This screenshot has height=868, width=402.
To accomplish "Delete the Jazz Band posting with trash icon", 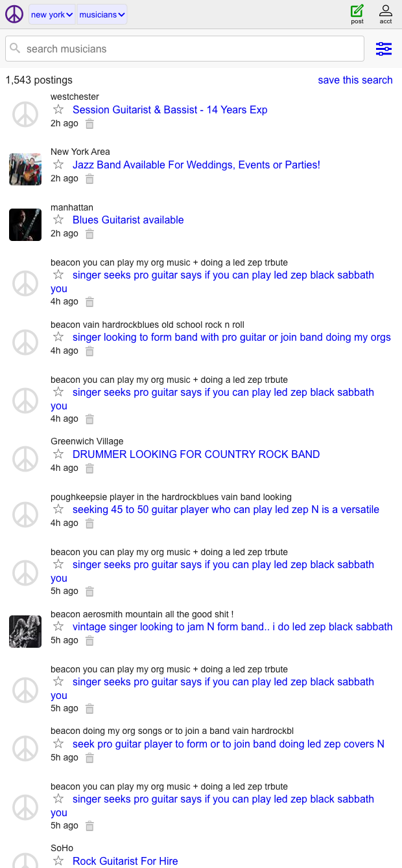I will click(x=89, y=179).
